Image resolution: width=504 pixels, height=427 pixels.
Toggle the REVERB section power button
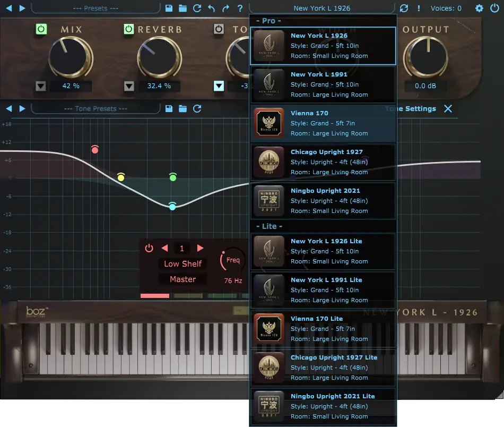(x=128, y=29)
